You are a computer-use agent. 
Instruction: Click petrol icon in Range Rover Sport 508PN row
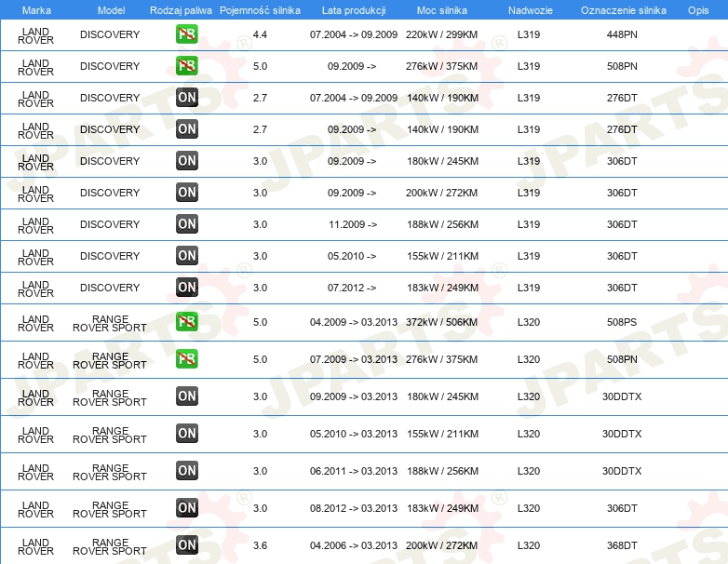pos(186,359)
